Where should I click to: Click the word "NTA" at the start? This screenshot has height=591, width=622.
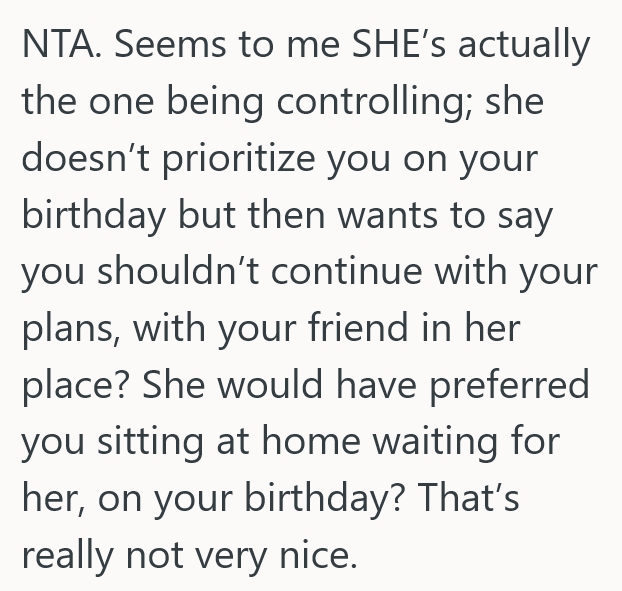[54, 47]
